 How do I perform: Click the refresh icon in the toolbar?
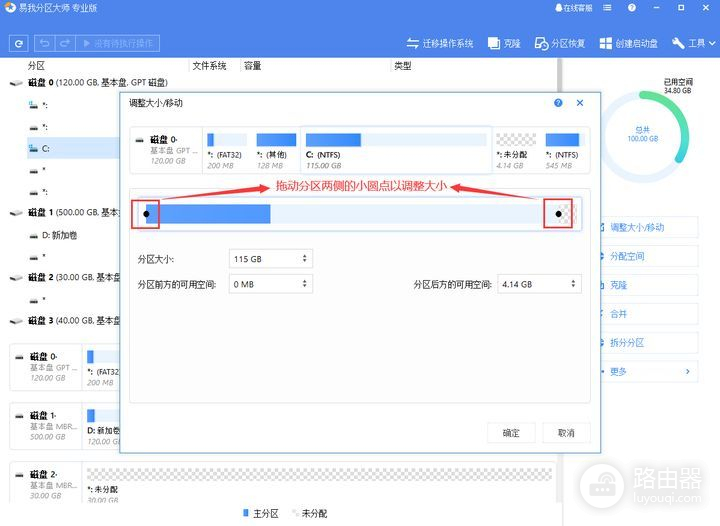[19, 44]
